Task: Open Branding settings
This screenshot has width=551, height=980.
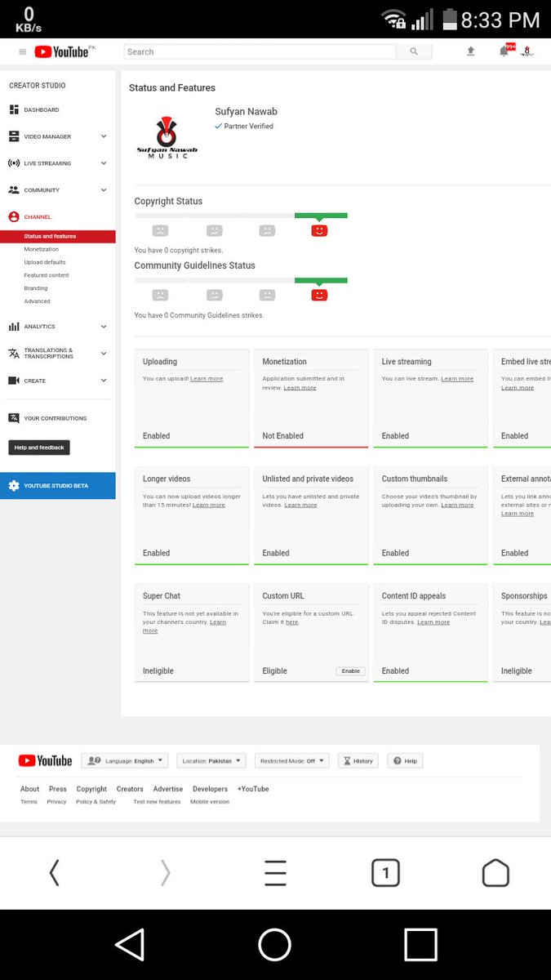Action: (x=36, y=288)
